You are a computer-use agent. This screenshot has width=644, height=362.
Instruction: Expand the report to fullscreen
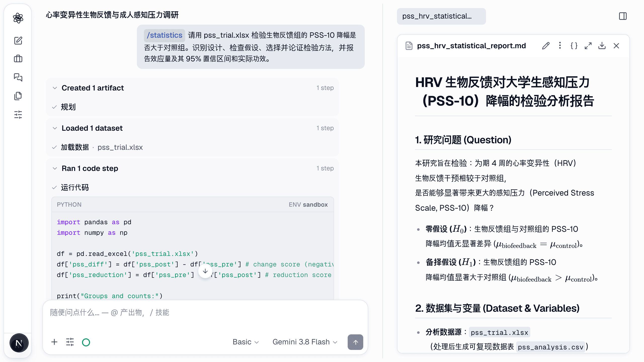tap(588, 46)
